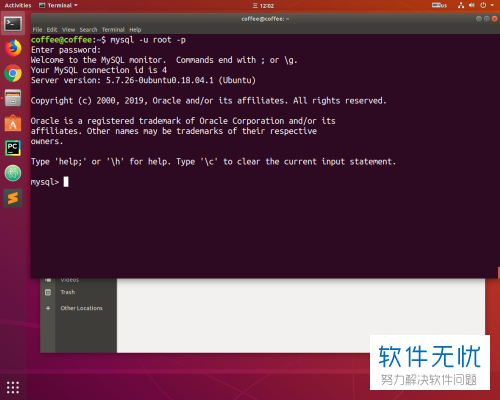Click 'Your MySQL connection id is 4' line
The height and width of the screenshot is (400, 500).
[x=99, y=70]
